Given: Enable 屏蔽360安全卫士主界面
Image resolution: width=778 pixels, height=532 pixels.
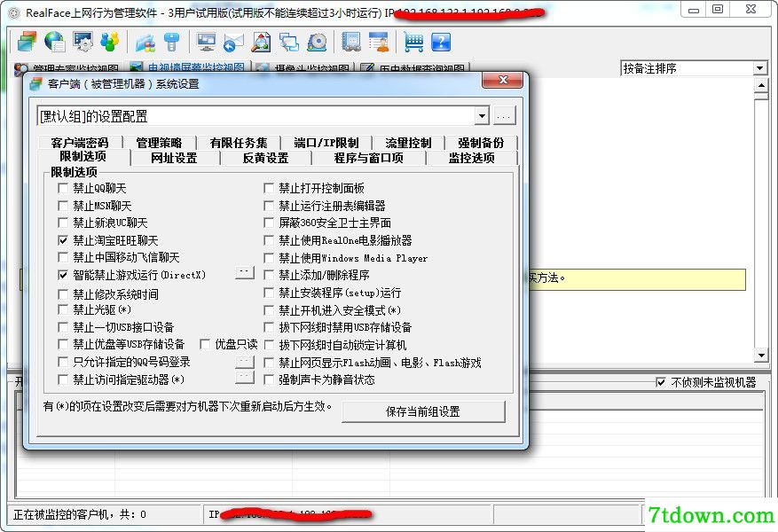Looking at the screenshot, I should [x=269, y=223].
